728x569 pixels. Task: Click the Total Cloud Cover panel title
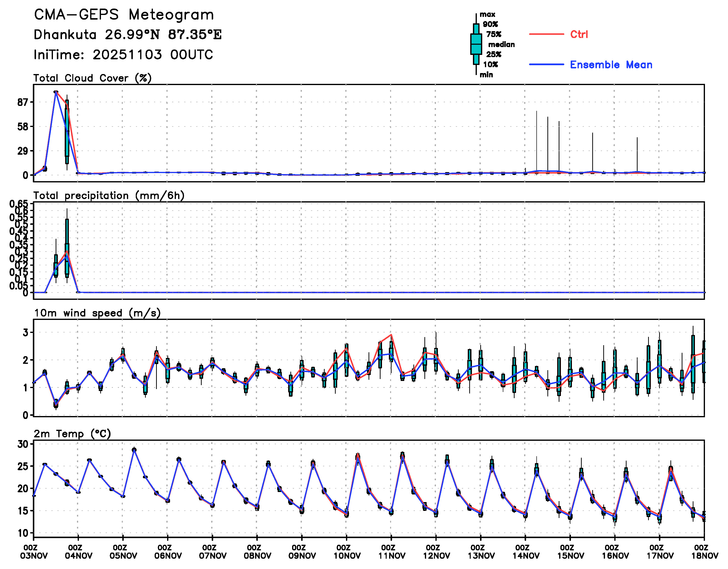point(92,78)
